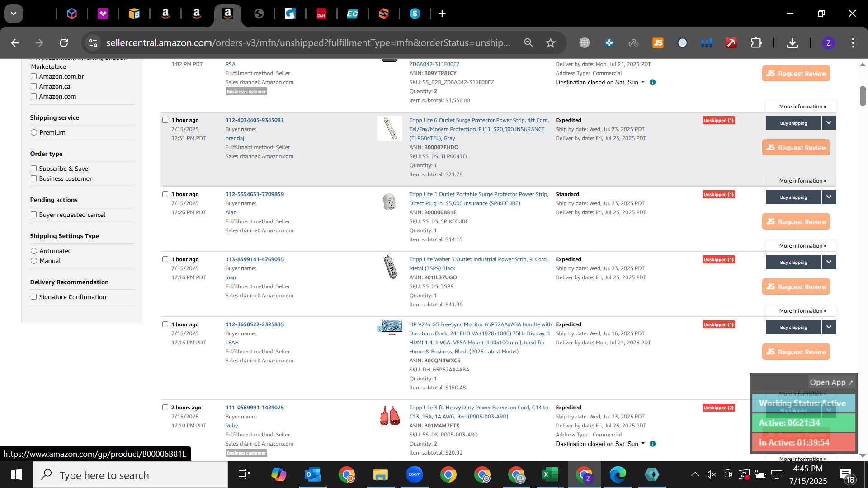868x488 pixels.
Task: Tick Signature Confirmation checkbox
Action: point(33,297)
